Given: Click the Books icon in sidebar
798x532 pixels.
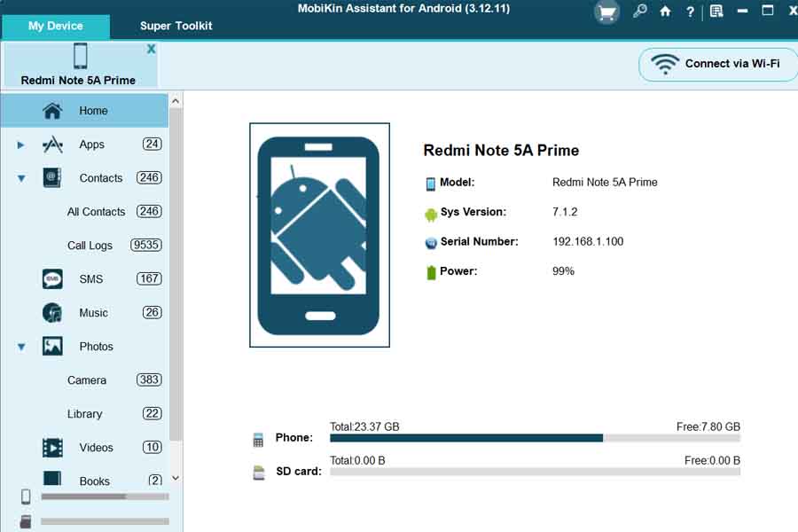Looking at the screenshot, I should point(52,478).
